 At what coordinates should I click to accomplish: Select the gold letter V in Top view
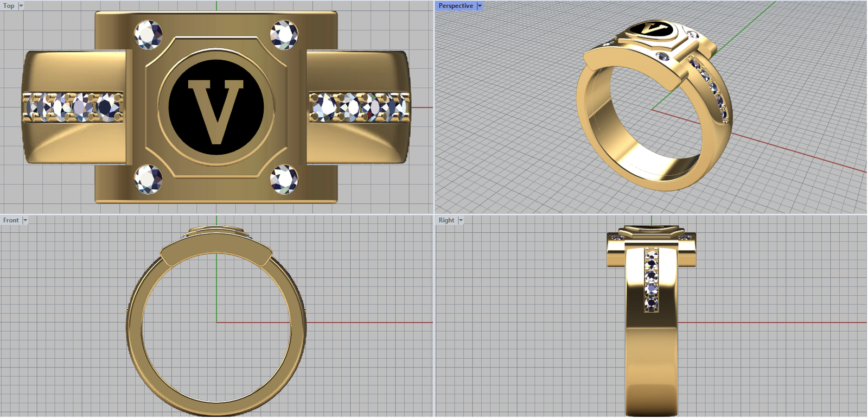pos(216,110)
